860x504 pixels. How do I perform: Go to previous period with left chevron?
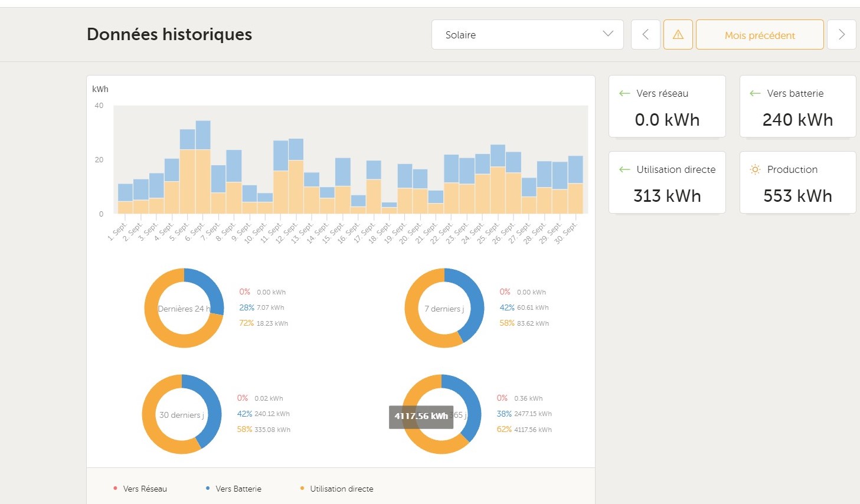[645, 35]
